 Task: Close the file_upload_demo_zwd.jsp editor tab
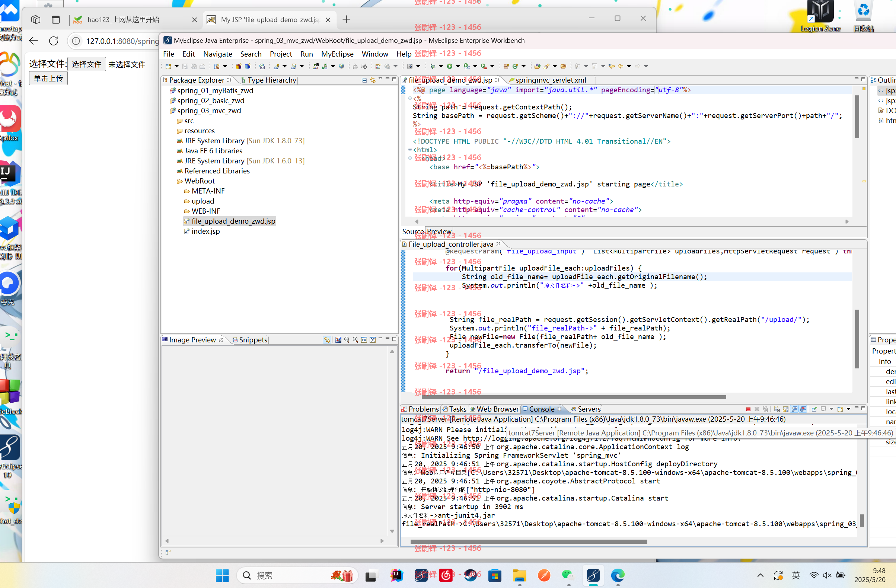[x=497, y=80]
